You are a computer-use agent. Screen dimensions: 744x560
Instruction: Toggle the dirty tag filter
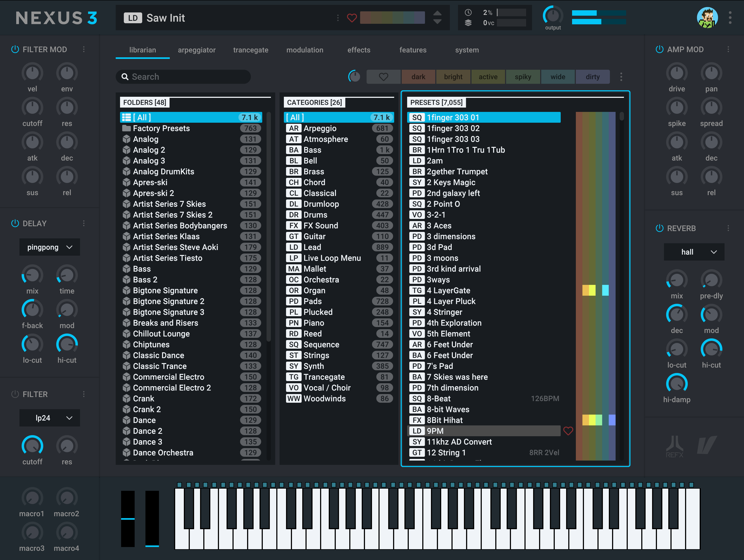tap(593, 77)
